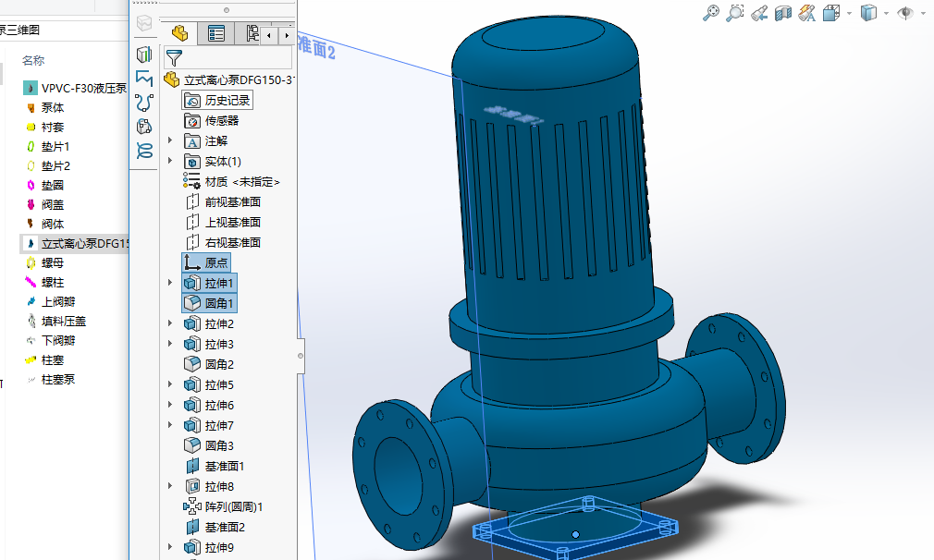Select the 拉伸6 extrude feature
The width and height of the screenshot is (934, 560).
[x=209, y=406]
